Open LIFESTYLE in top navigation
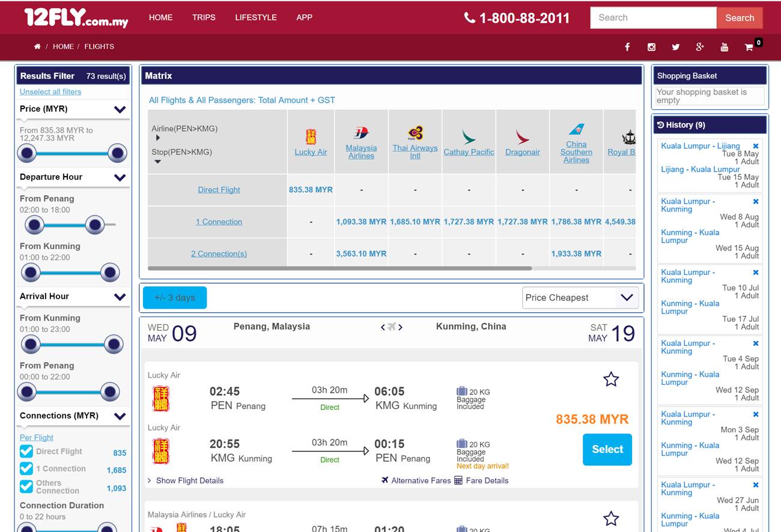The image size is (781, 532). (x=256, y=17)
